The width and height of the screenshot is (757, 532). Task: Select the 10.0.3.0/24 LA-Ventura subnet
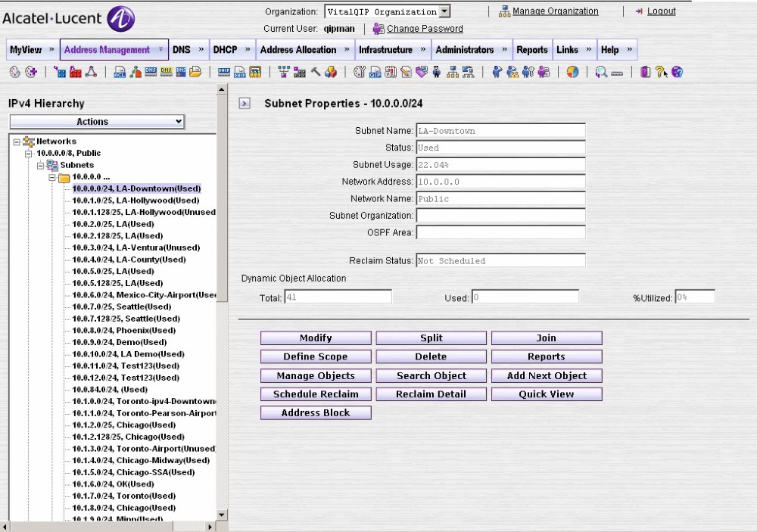tap(136, 248)
